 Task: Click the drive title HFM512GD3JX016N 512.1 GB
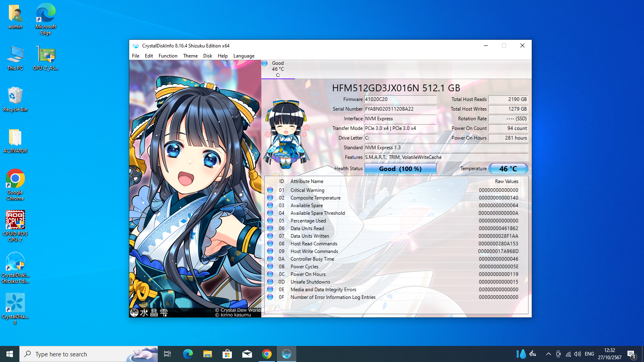[396, 88]
